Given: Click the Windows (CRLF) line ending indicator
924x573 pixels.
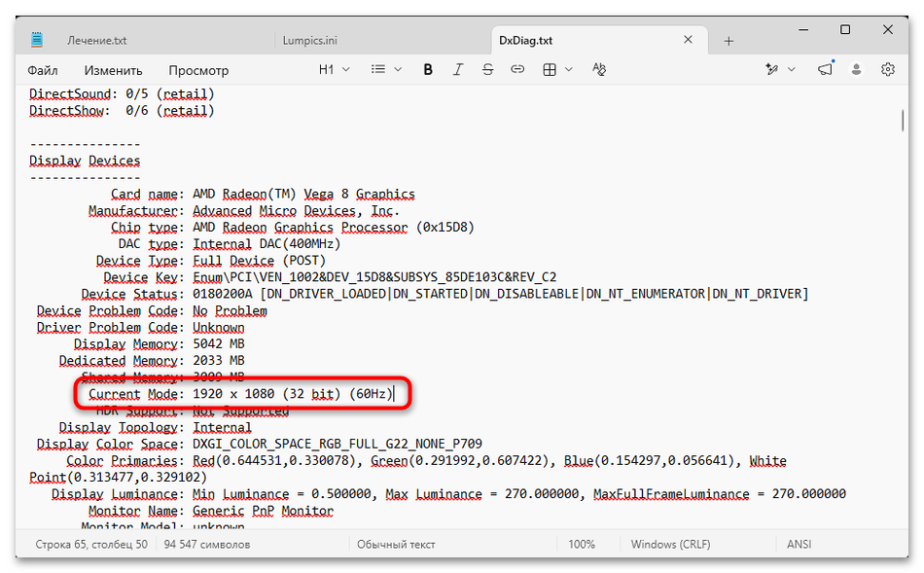Looking at the screenshot, I should [670, 544].
